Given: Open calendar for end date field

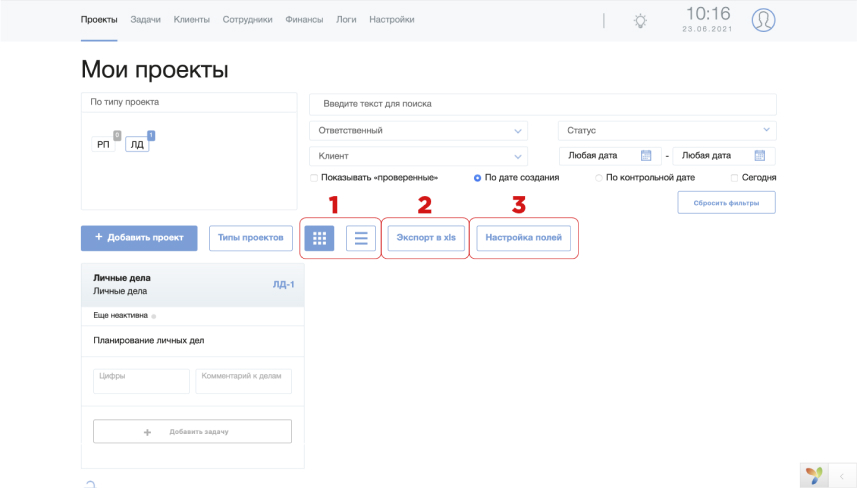Looking at the screenshot, I should [760, 156].
